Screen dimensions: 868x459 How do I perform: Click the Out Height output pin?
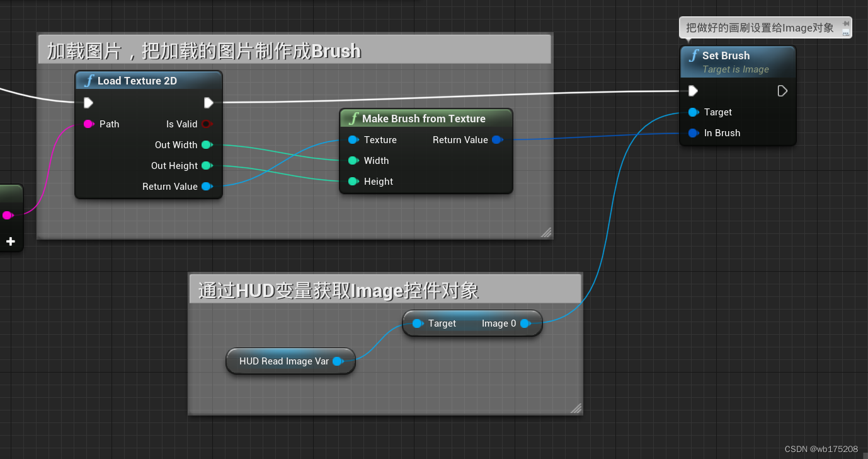pyautogui.click(x=207, y=166)
